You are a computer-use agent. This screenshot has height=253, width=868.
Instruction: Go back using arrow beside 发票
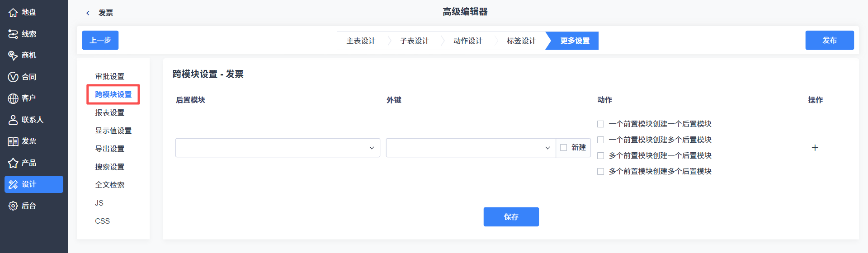pyautogui.click(x=88, y=13)
